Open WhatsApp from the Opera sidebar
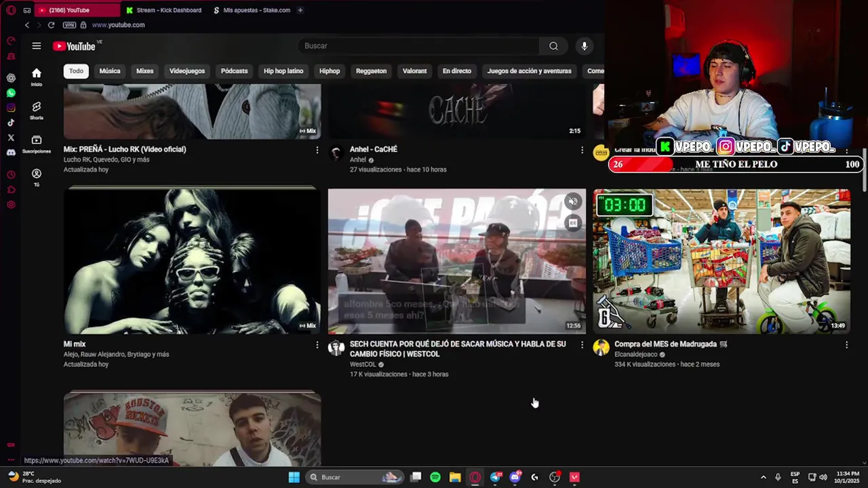Screen dimensions: 868x488 coord(11,93)
